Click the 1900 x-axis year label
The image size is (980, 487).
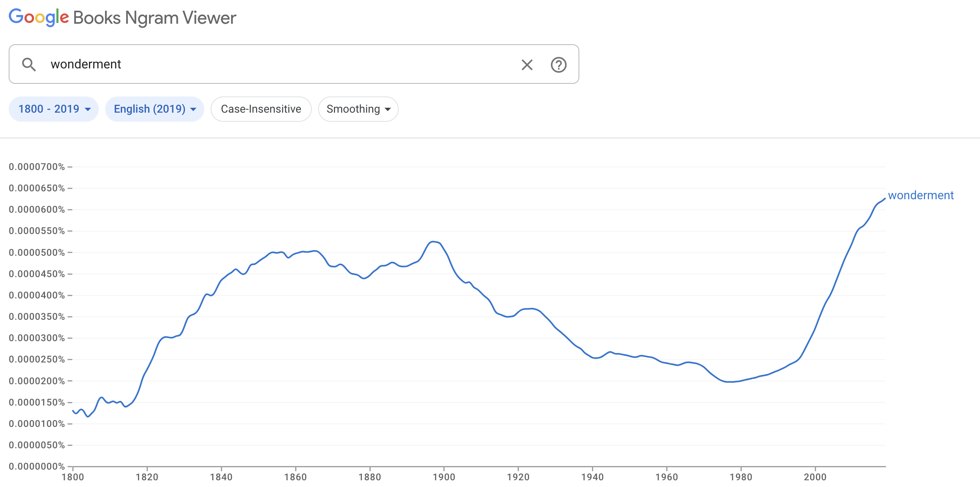(x=444, y=477)
